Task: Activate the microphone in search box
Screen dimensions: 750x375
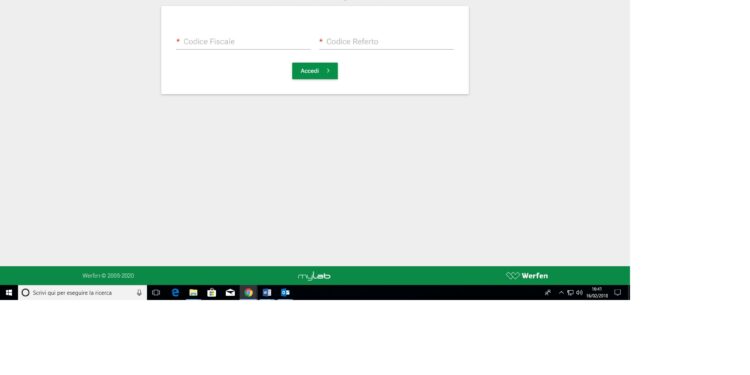Action: pyautogui.click(x=139, y=293)
